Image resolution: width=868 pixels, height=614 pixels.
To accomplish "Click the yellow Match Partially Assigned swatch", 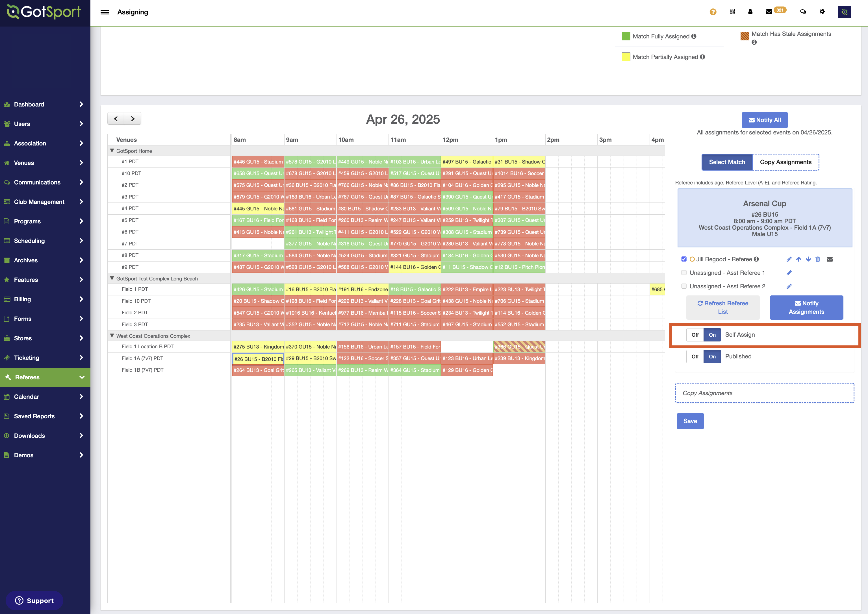I will (x=626, y=57).
